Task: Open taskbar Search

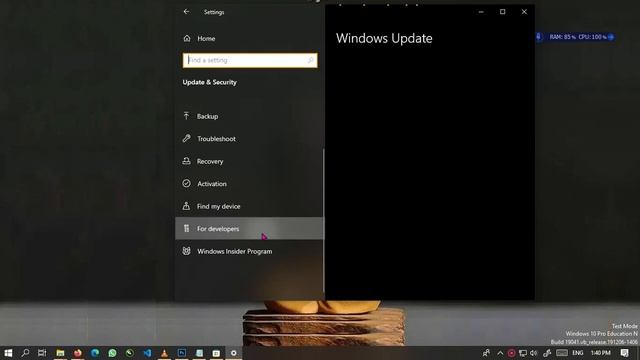Action: point(25,353)
